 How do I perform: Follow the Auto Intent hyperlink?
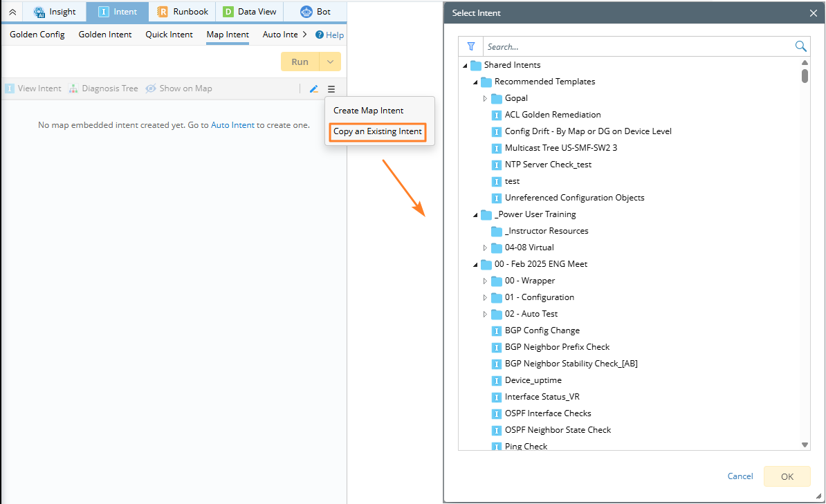pos(232,125)
